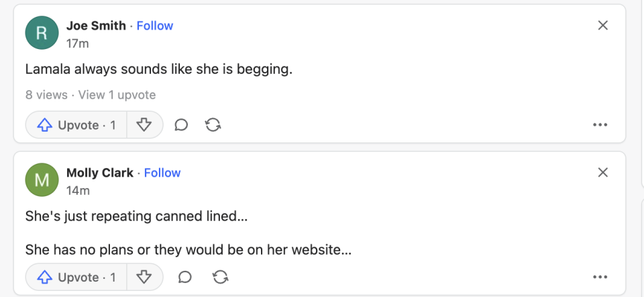The height and width of the screenshot is (297, 644).
Task: Dismiss Joe Smith's comment with X
Action: 603,26
